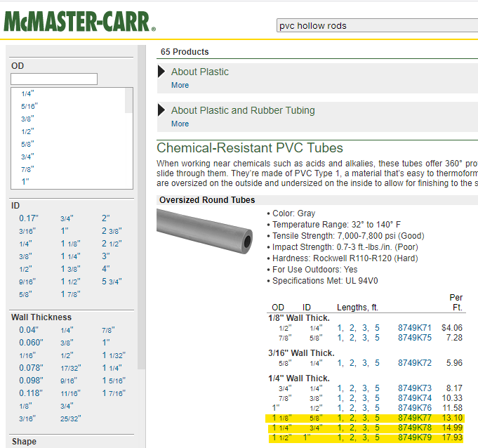The image size is (478, 448).
Task: Open part number 8749K75
Action: coord(415,338)
